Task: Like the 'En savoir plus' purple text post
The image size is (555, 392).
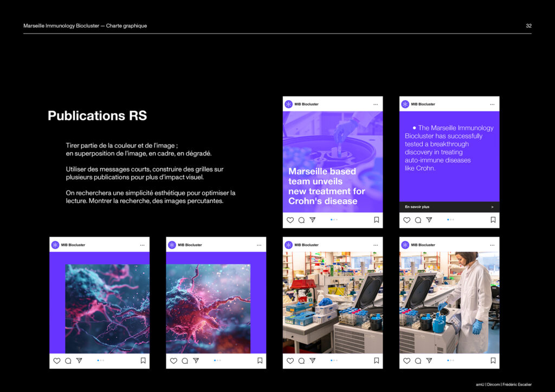Action: (406, 220)
